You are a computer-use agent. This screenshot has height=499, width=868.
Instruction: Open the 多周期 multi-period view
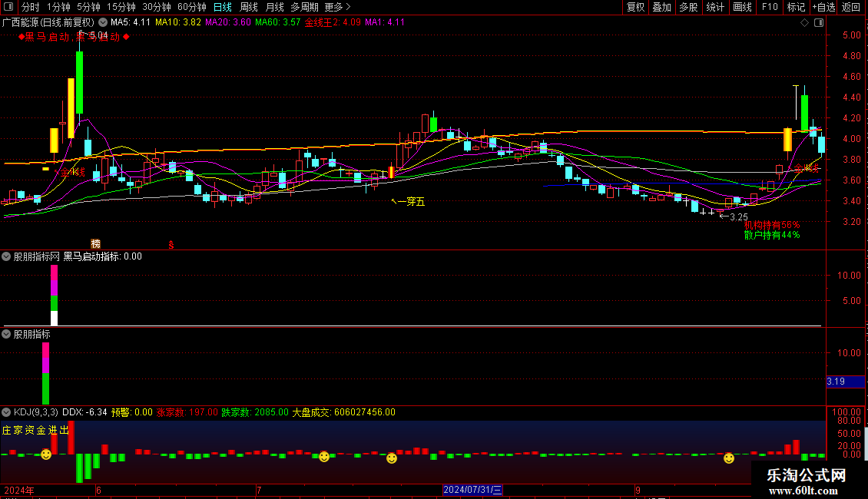304,7
